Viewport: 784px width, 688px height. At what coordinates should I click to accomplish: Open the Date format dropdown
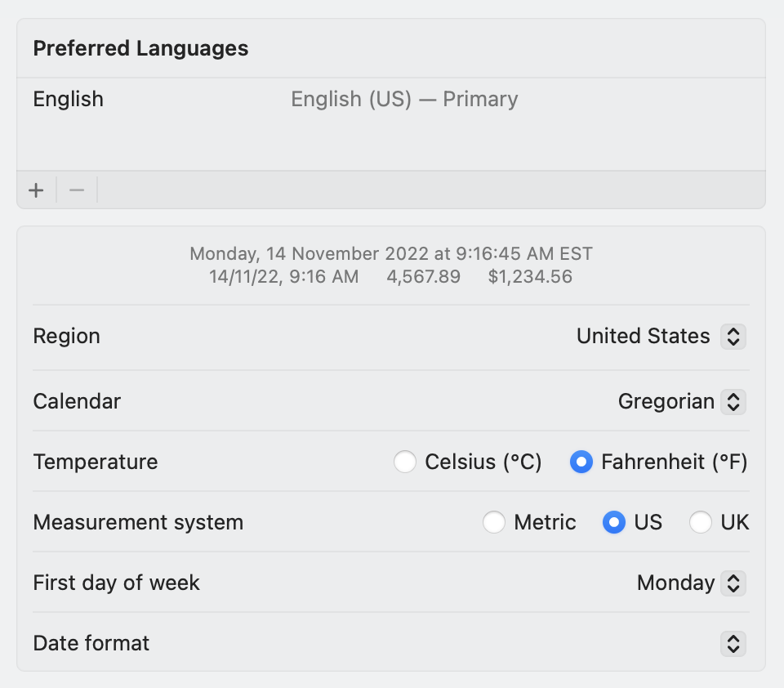coord(733,644)
